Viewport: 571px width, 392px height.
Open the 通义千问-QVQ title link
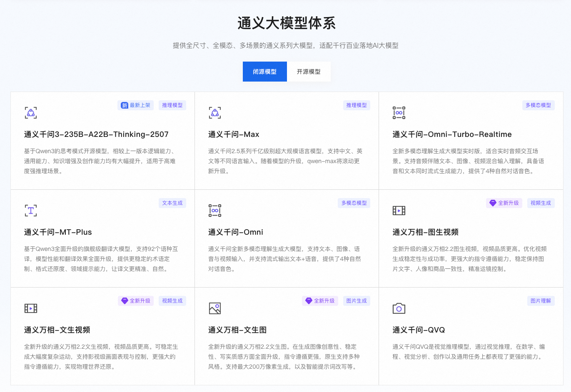[419, 330]
